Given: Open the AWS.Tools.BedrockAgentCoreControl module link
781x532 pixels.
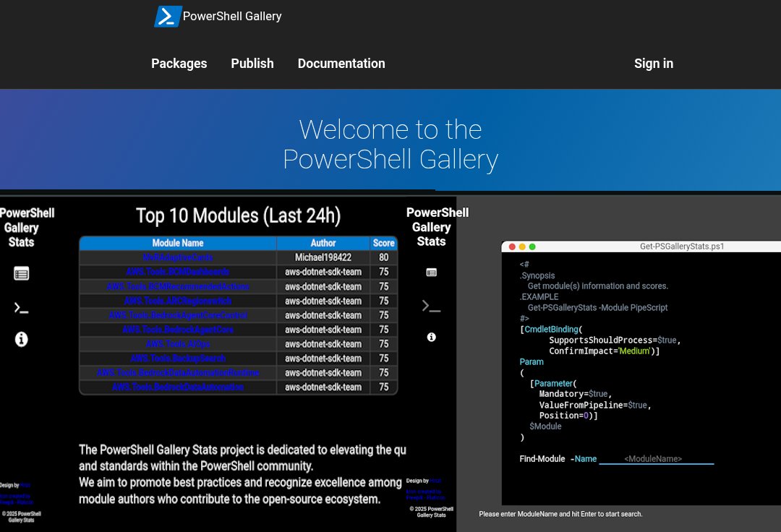Looking at the screenshot, I should pos(178,315).
